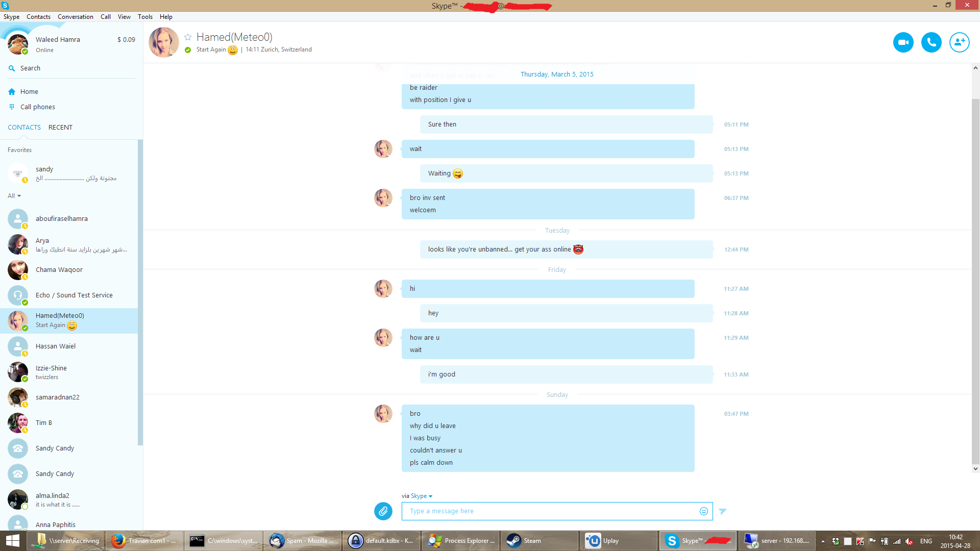Open the server remote desktop taskbar item
This screenshot has width=980, height=551.
point(777,541)
